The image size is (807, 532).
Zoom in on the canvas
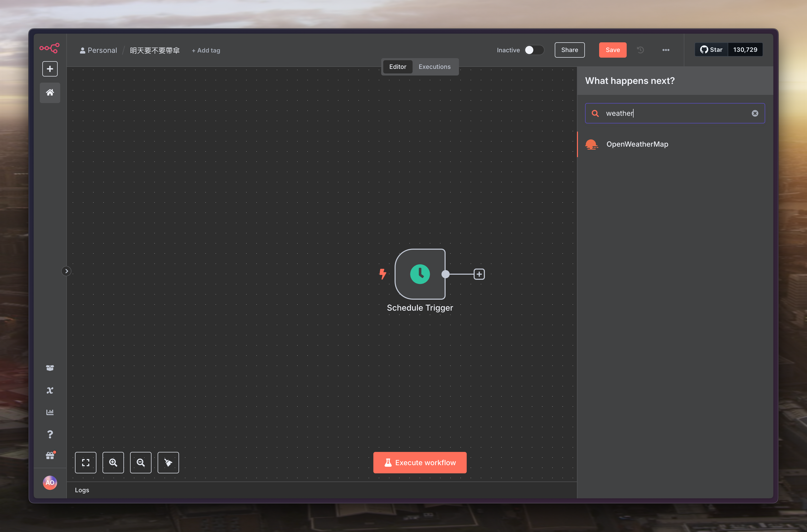coord(113,462)
